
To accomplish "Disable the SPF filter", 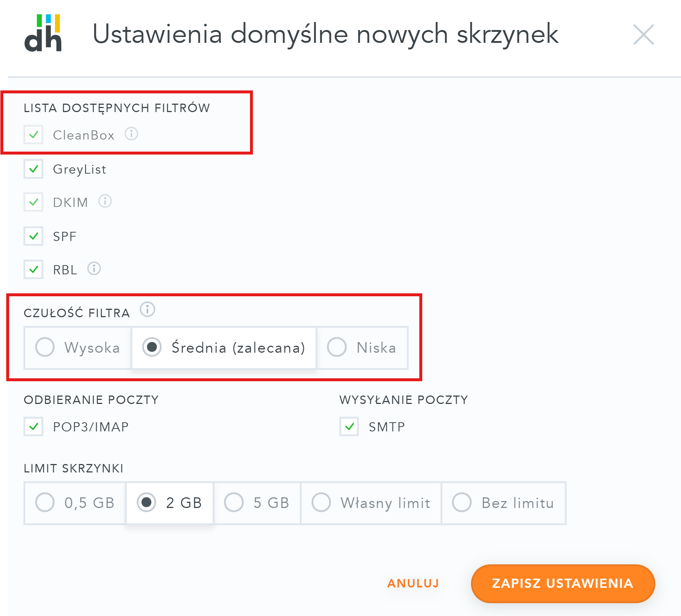I will (x=33, y=236).
